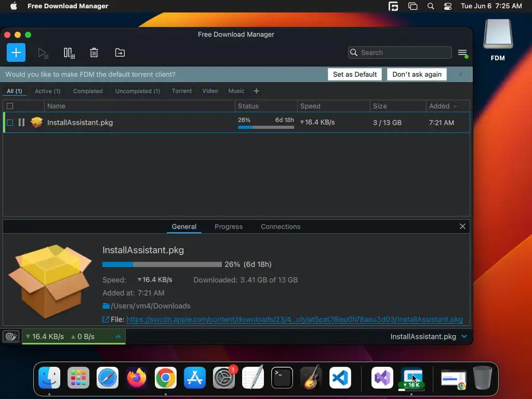Click the Name column header

click(x=139, y=106)
